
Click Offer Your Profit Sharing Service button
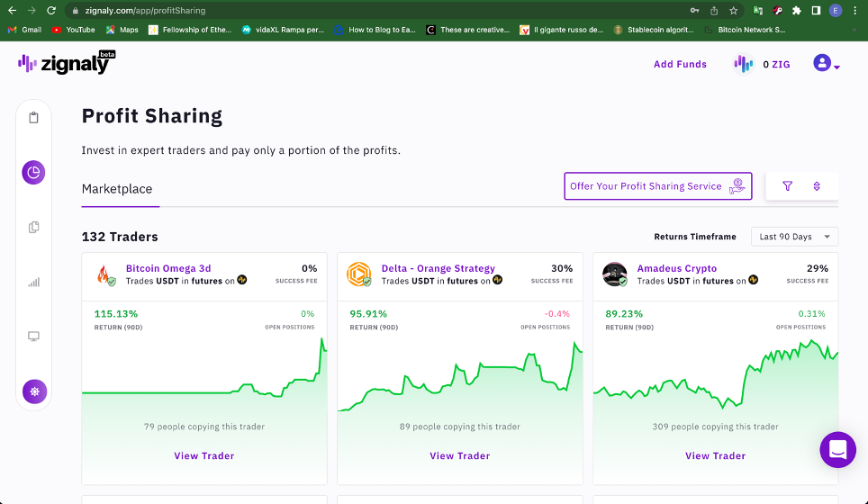click(x=657, y=186)
